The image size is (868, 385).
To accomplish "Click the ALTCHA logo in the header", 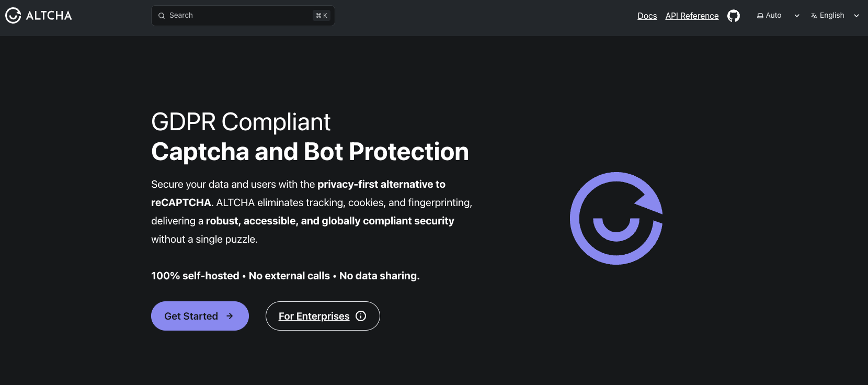I will pyautogui.click(x=39, y=16).
